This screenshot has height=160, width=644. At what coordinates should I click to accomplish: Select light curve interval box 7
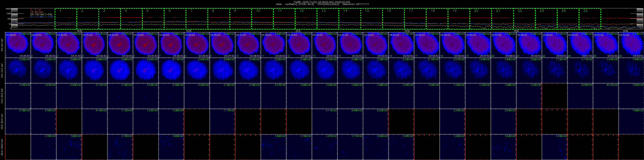[197, 19]
